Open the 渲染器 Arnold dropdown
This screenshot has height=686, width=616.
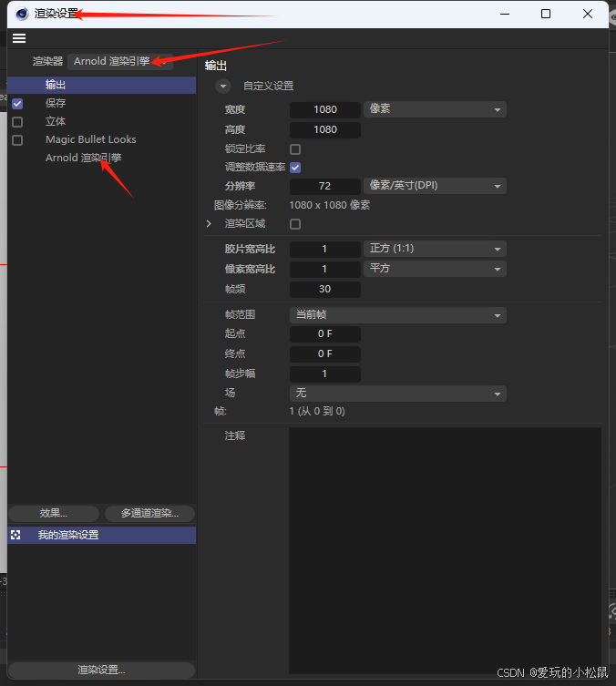(x=120, y=61)
